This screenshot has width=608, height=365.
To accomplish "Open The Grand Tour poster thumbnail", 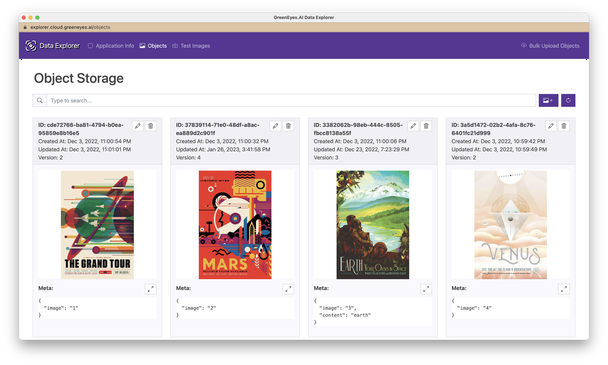I will (x=97, y=225).
